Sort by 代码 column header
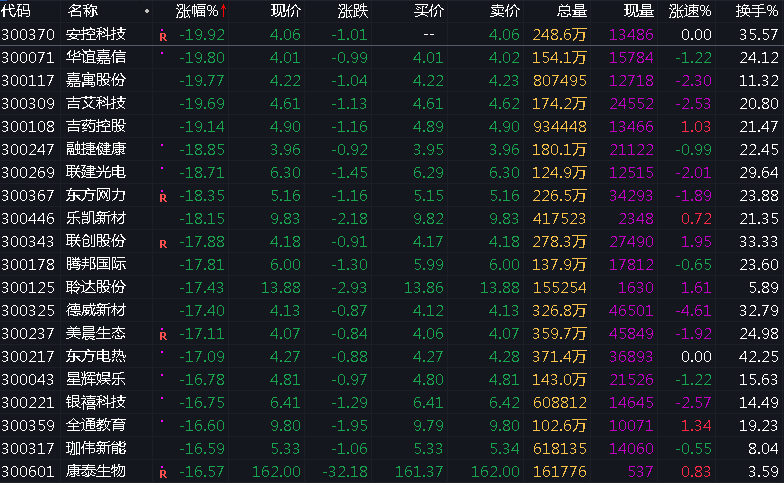This screenshot has height=483, width=784. (16, 10)
